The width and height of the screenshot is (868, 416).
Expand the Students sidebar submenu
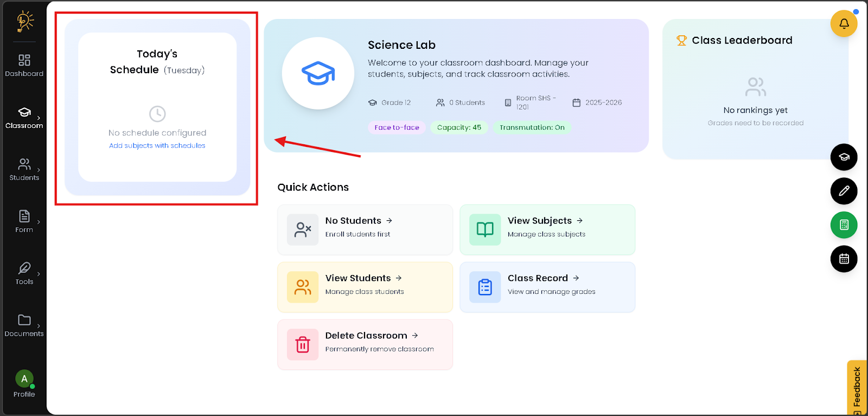[39, 170]
